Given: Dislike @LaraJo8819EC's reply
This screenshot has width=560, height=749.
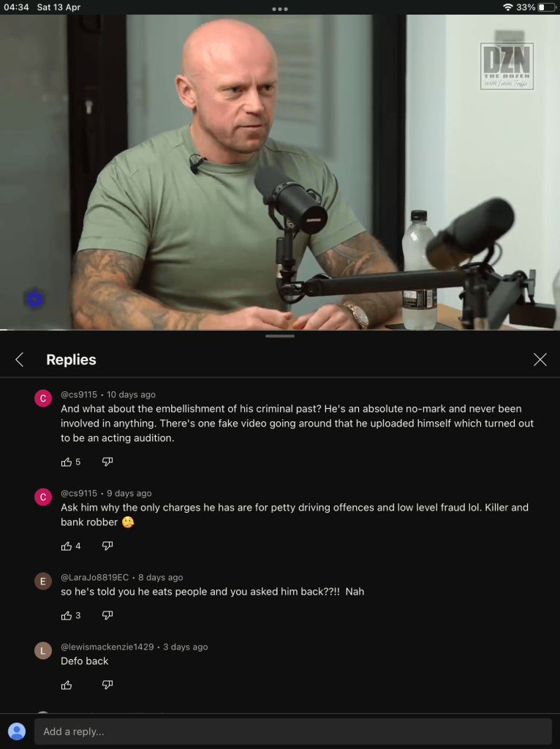Looking at the screenshot, I should point(107,615).
